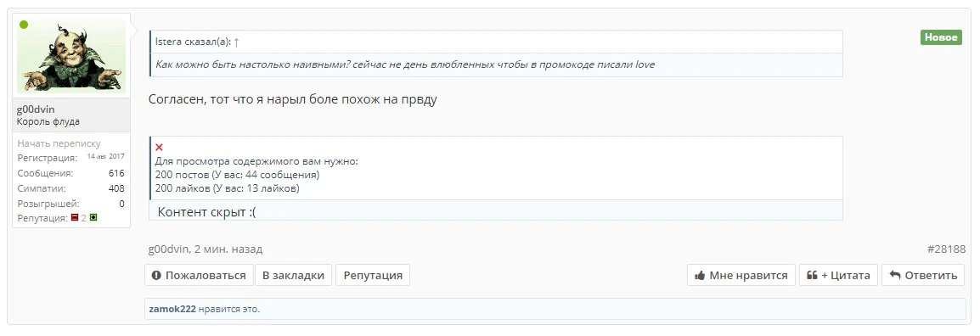Open zamok222's profile from likes

click(x=172, y=309)
